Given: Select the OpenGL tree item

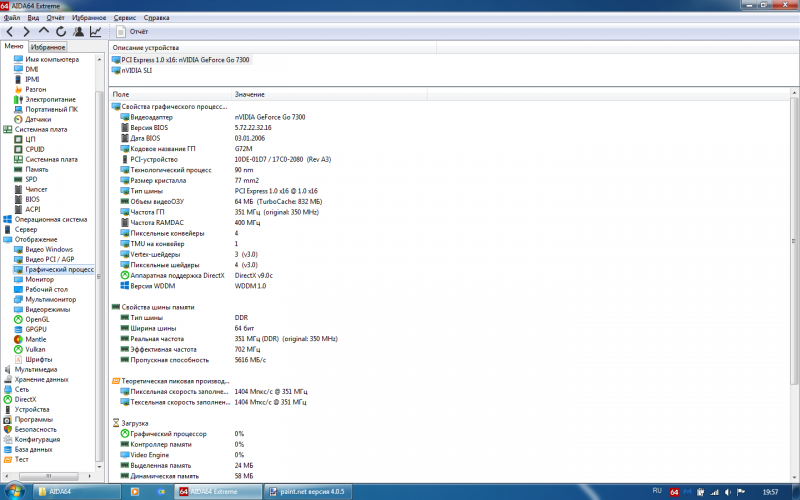Looking at the screenshot, I should tap(37, 319).
